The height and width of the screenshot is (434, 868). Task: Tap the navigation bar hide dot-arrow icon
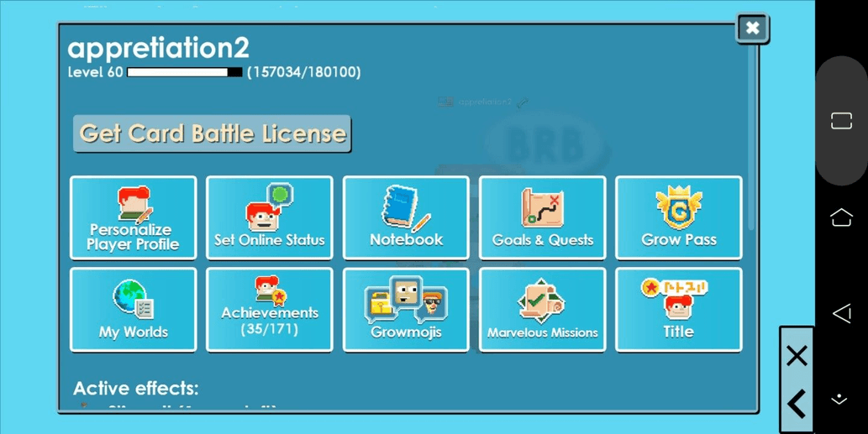click(x=839, y=400)
